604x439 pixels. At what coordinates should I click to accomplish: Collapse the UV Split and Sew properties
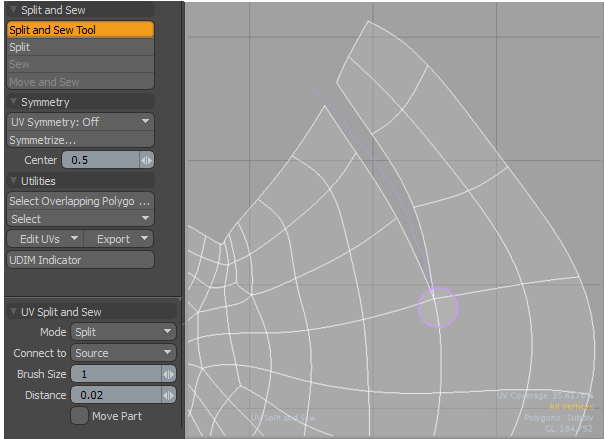pyautogui.click(x=14, y=312)
